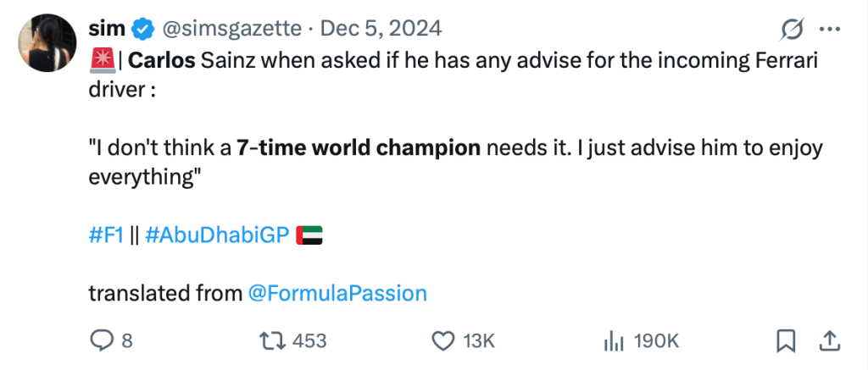Open the #AbuDhabiGP hashtag
This screenshot has height=370, width=868.
point(218,236)
